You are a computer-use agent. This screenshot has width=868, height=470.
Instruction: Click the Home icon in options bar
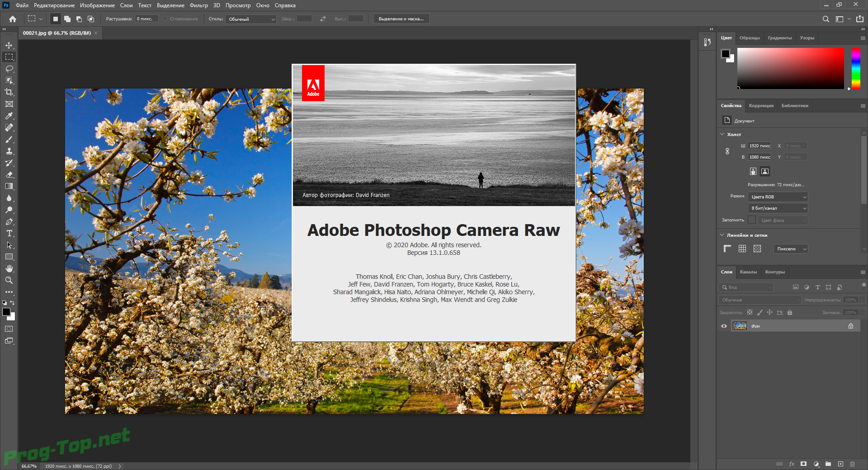coord(13,19)
